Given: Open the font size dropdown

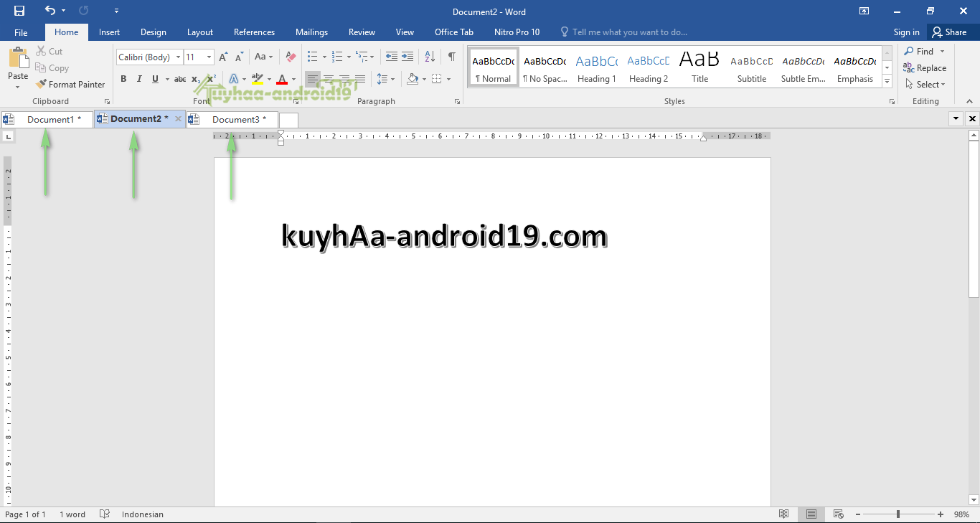Looking at the screenshot, I should [x=209, y=57].
